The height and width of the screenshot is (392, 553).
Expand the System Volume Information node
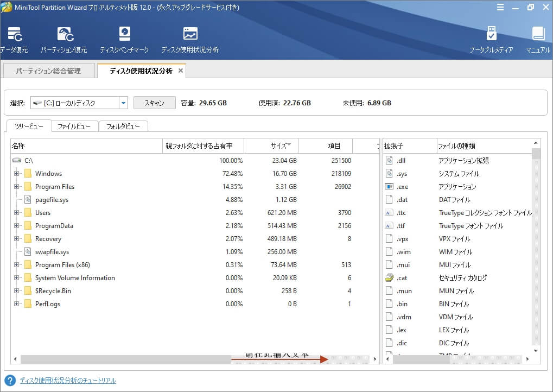click(x=16, y=277)
